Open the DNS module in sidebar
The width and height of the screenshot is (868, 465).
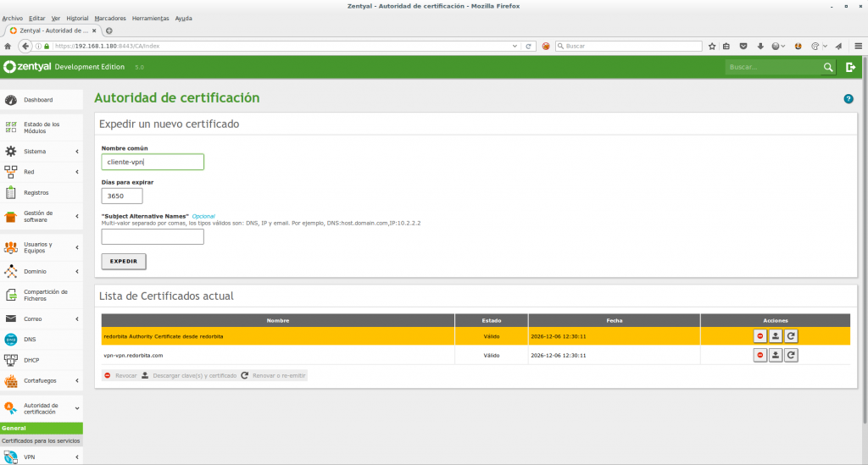click(30, 339)
